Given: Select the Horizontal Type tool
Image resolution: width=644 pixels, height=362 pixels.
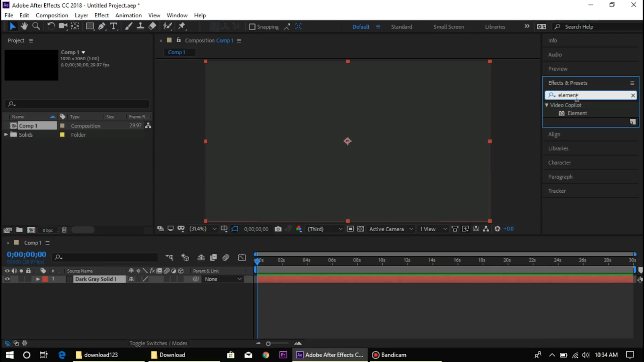Looking at the screenshot, I should 114,27.
